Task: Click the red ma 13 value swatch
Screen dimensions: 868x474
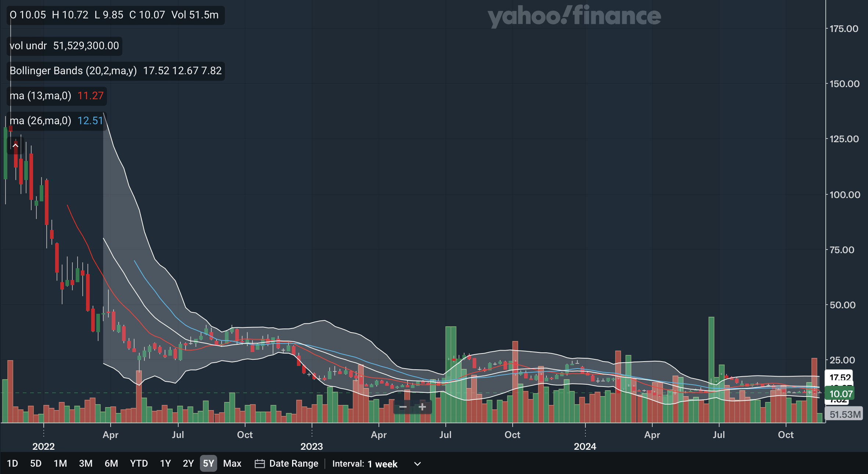Action: click(90, 96)
